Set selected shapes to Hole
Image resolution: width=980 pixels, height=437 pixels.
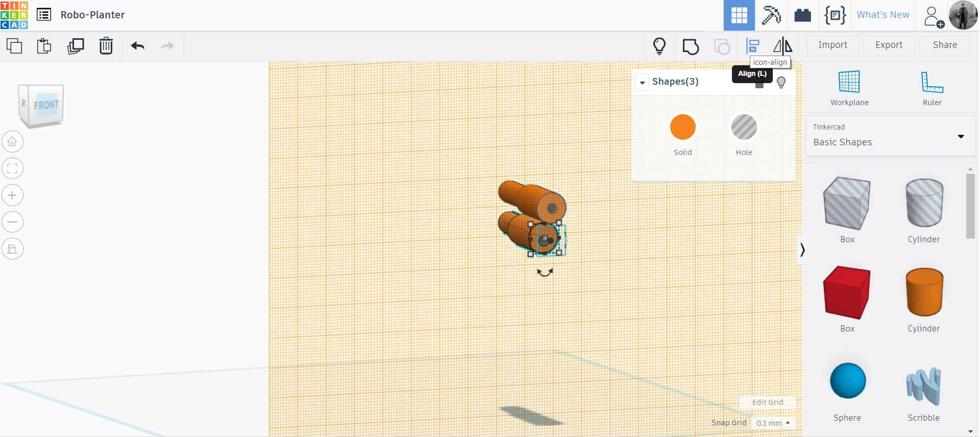click(744, 127)
